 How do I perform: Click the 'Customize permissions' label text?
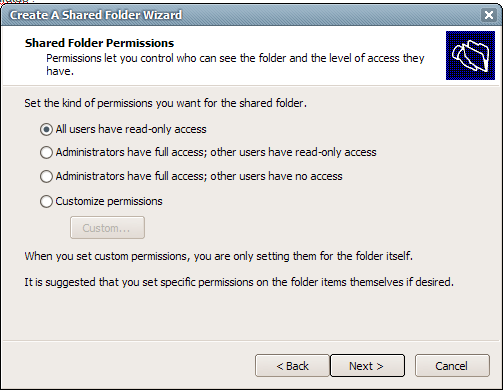point(109,201)
